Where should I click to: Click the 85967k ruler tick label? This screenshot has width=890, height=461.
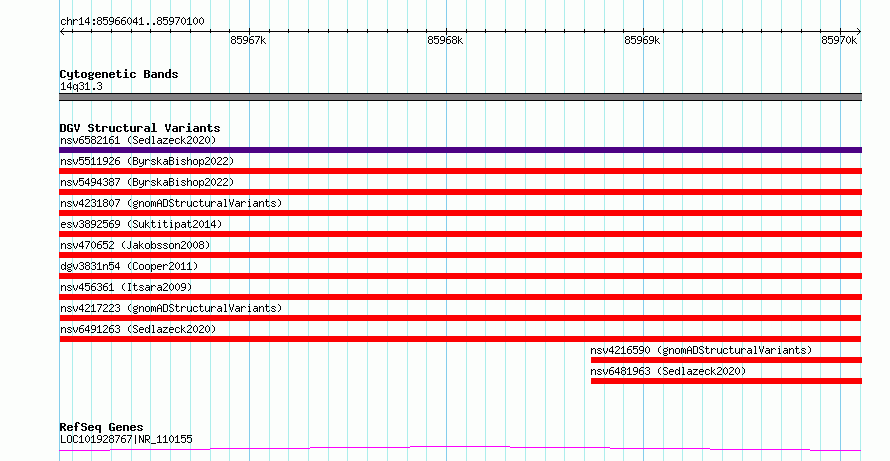click(x=248, y=40)
